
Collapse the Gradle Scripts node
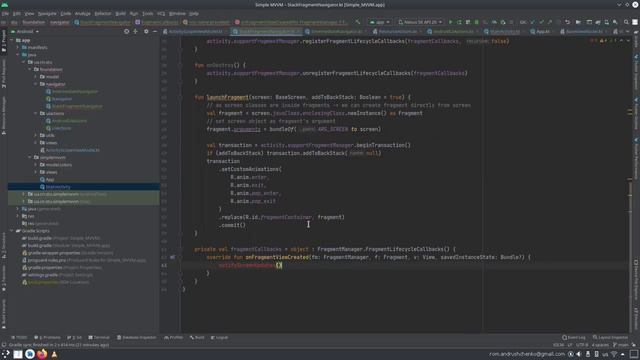(x=11, y=231)
